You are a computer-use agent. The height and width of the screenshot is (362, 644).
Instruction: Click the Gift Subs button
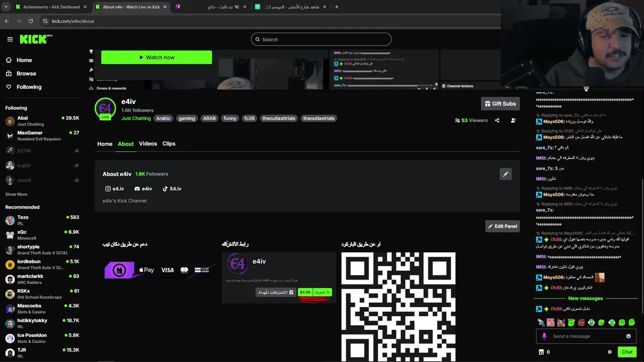[x=500, y=104]
